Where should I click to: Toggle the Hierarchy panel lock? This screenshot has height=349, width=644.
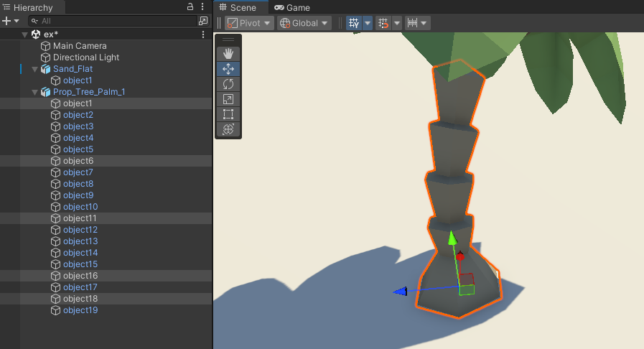(190, 6)
